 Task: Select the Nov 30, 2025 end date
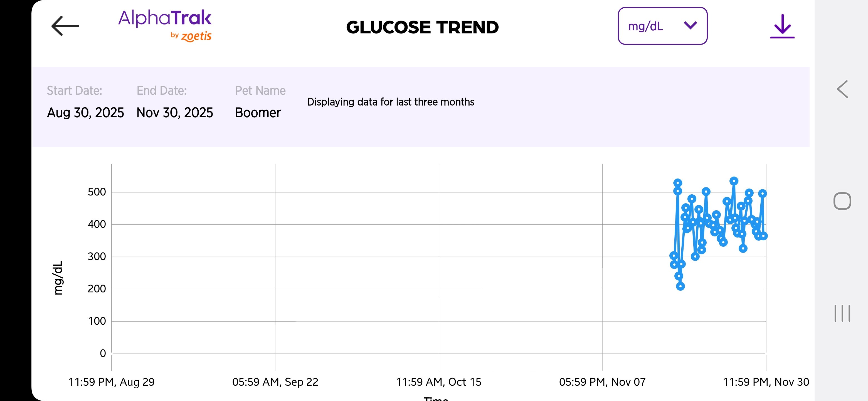174,112
